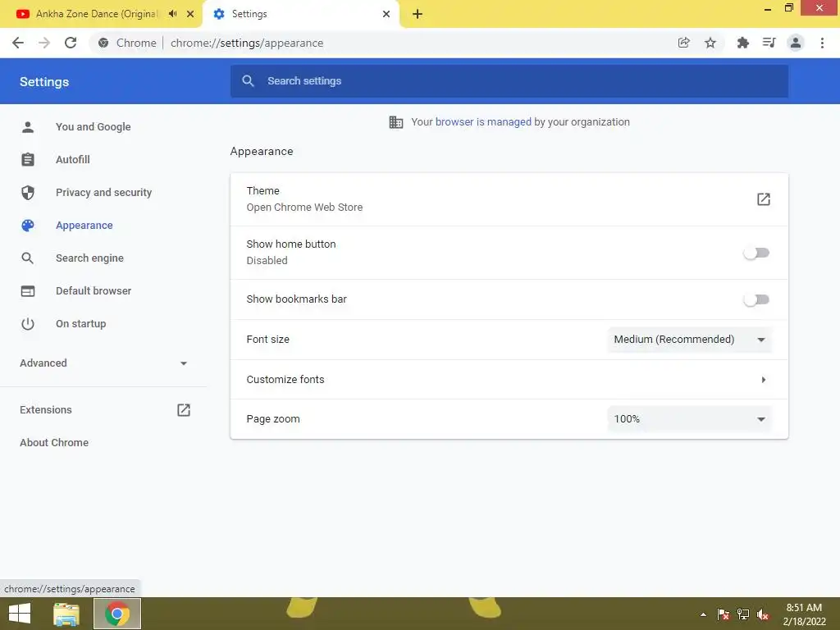Open the taskbar clock showing 8:51 AM
Viewport: 840px width, 630px height.
804,614
